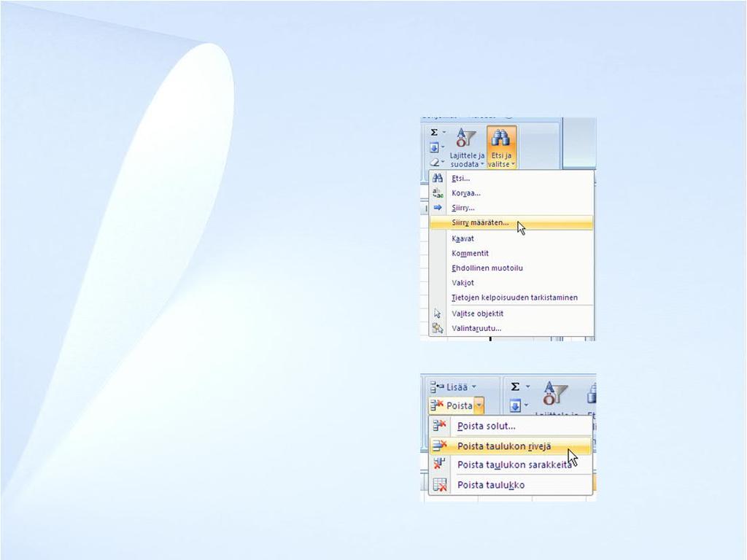Select Poista taulukko from the menu
Screen dimensions: 747x560
coord(511,485)
